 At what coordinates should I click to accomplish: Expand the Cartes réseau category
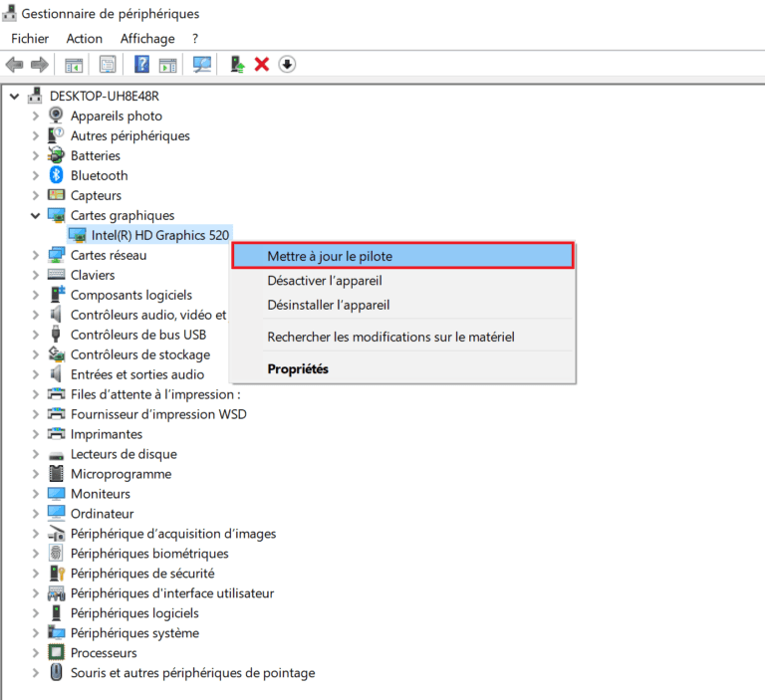[x=35, y=255]
